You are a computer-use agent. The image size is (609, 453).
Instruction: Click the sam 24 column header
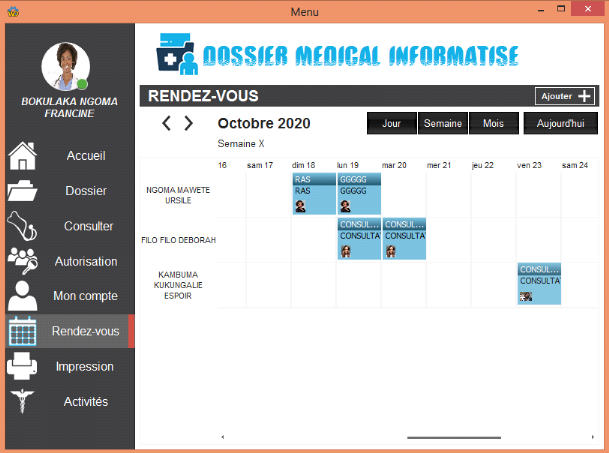(575, 165)
